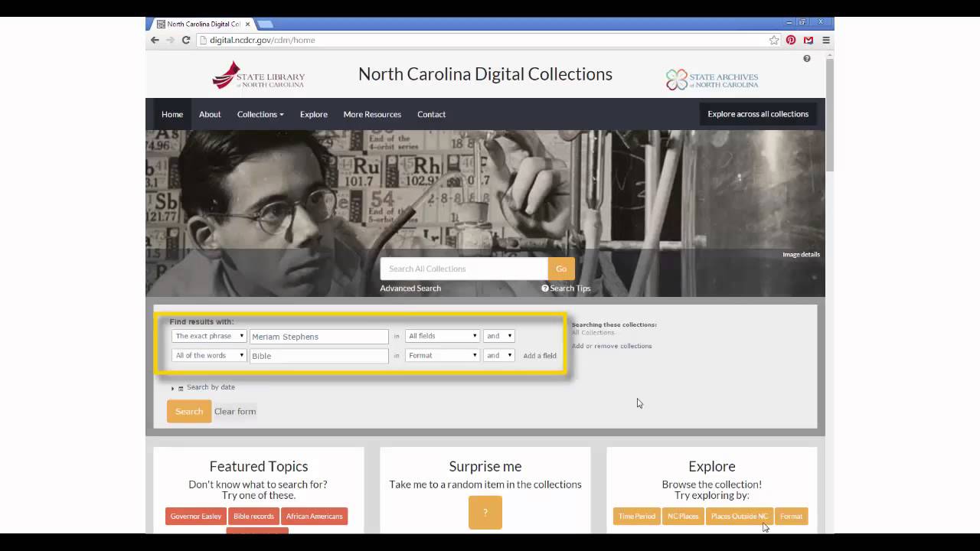Click the Bible text field

point(319,356)
